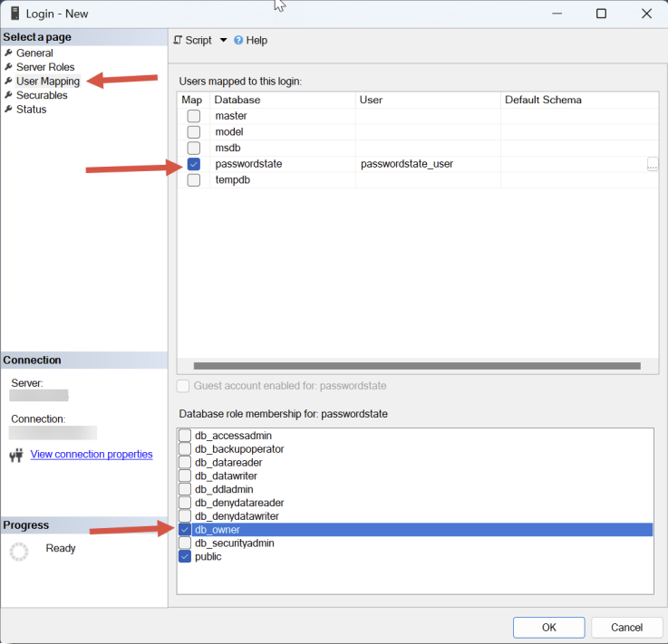
Task: Select the tempdb database row name
Action: 233,180
